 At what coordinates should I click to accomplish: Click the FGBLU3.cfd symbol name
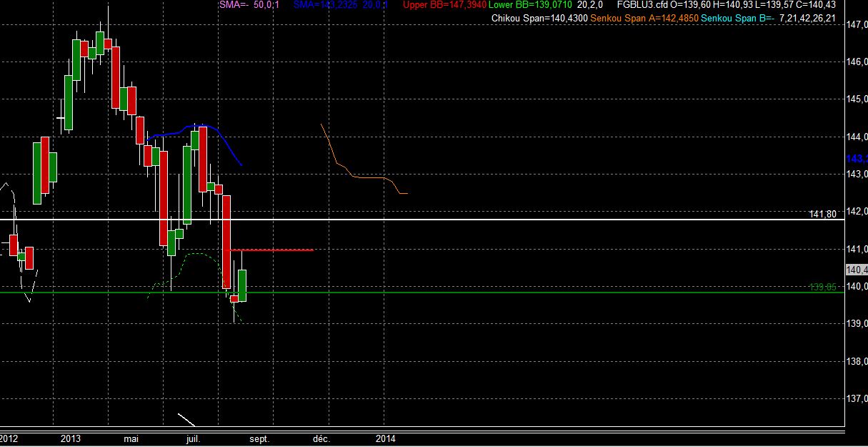coord(643,5)
